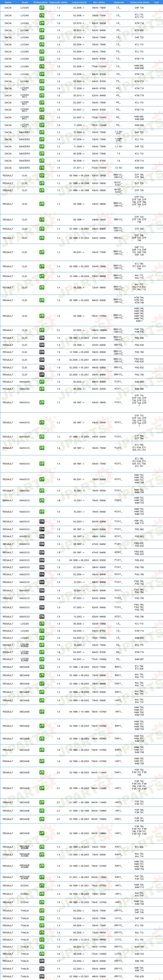
Task: Click PB icon in Megane 2.0 03.1996 -> 08.2003 row
Action: (x=42, y=773)
